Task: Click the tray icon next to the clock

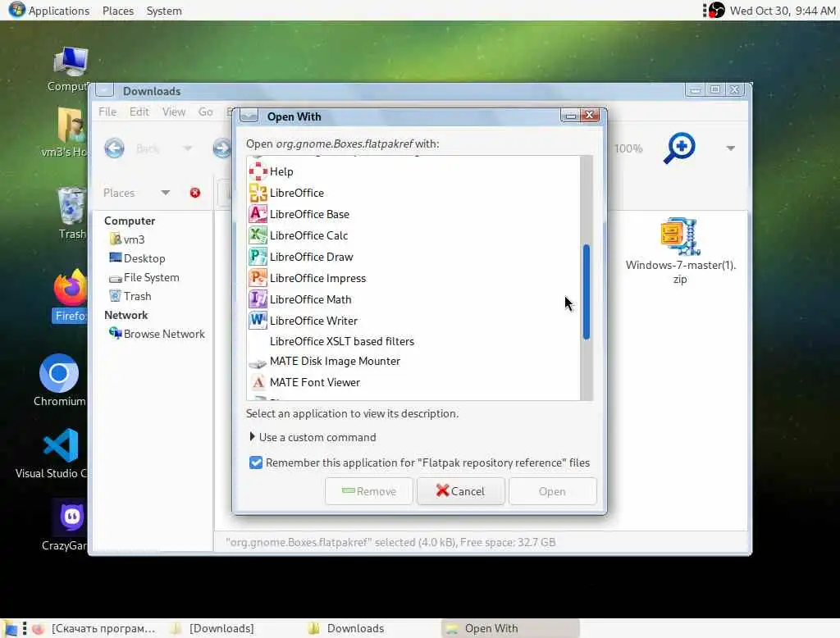Action: 716,10
